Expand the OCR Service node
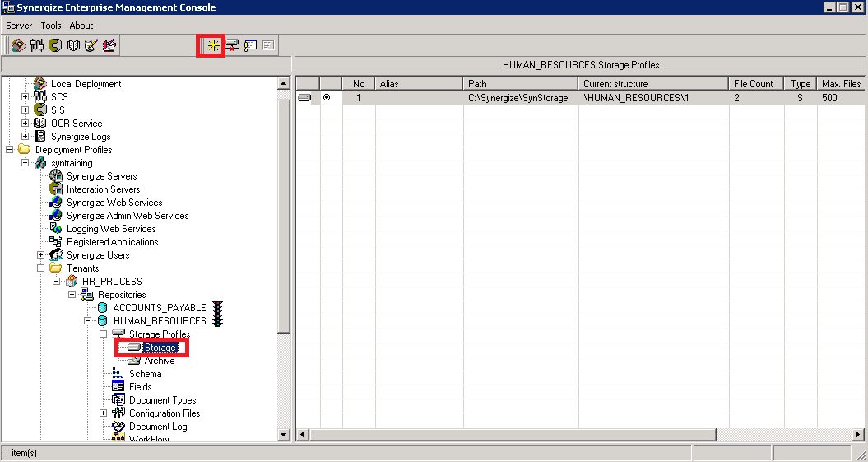The width and height of the screenshot is (868, 462). coord(25,124)
